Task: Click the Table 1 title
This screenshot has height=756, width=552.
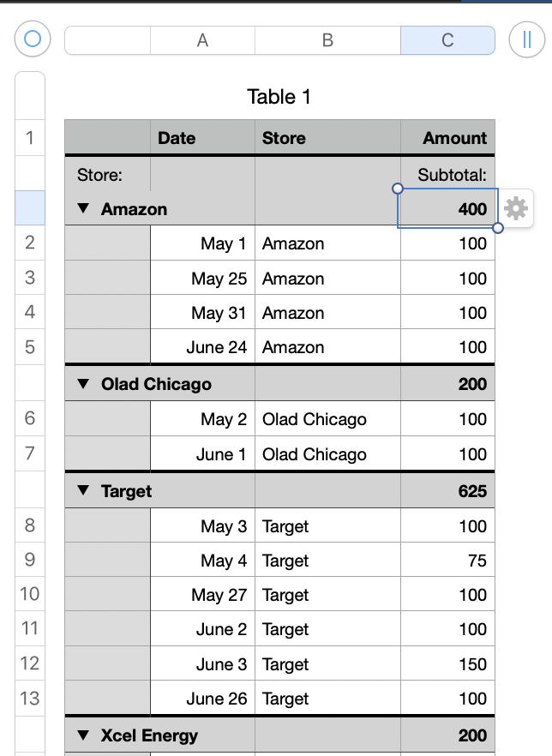Action: [279, 97]
